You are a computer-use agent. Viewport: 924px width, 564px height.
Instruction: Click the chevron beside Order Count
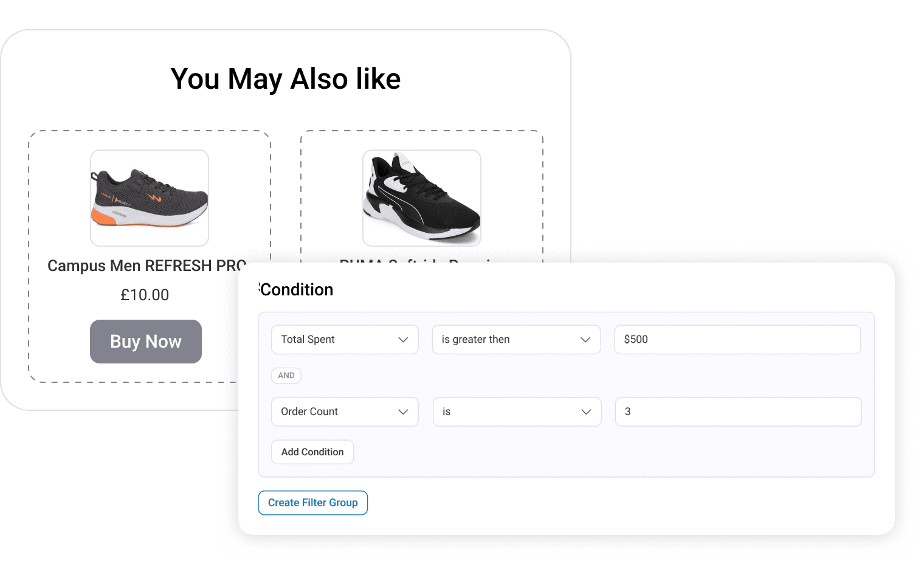(403, 411)
